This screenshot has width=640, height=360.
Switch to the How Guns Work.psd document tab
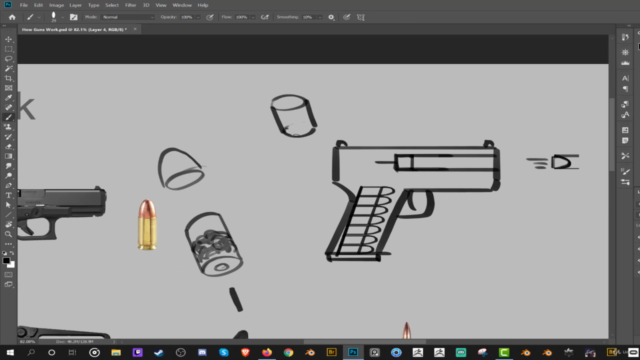click(x=74, y=29)
